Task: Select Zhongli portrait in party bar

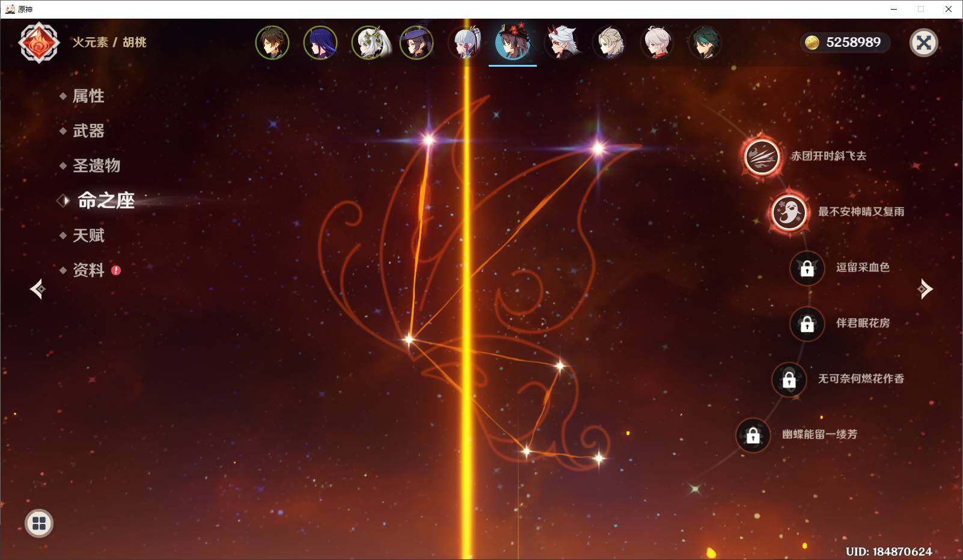Action: pos(272,42)
